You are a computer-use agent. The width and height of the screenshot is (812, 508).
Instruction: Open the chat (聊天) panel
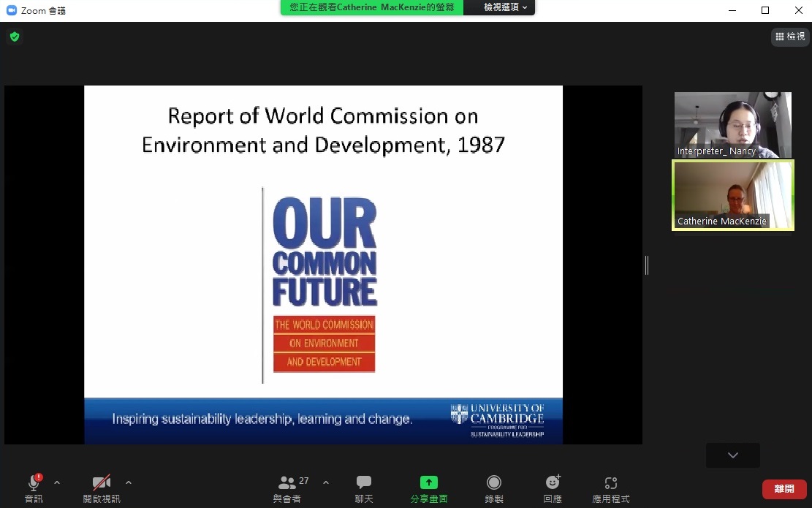coord(364,488)
